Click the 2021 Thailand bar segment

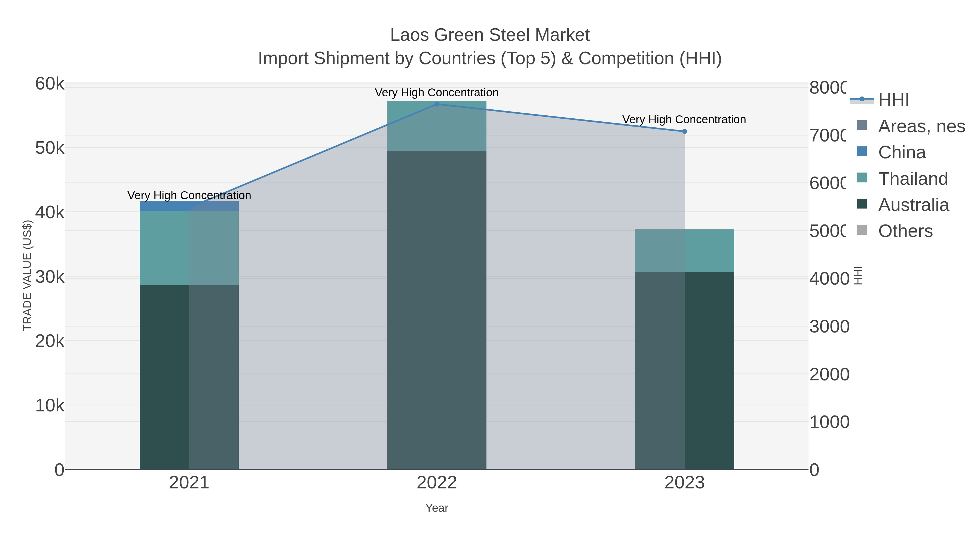point(189,248)
